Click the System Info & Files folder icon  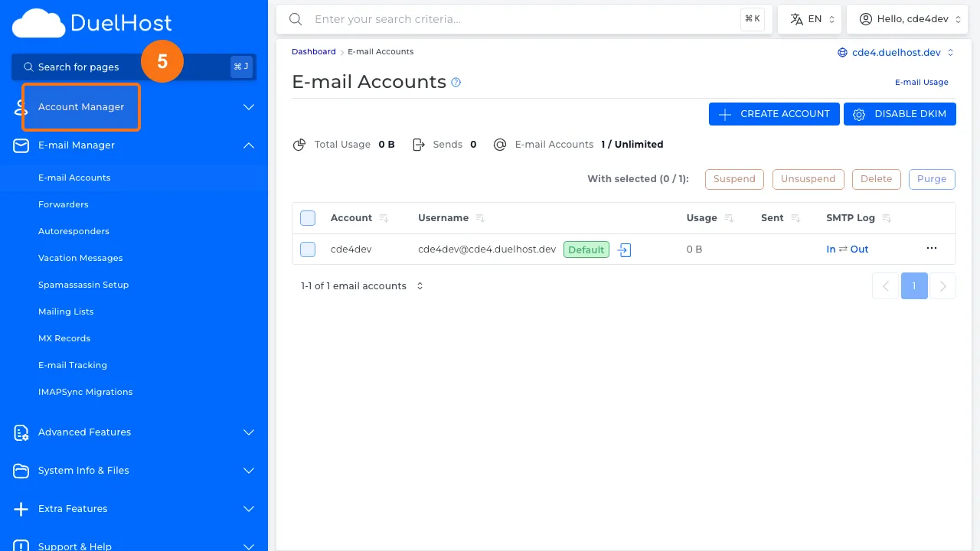click(21, 471)
